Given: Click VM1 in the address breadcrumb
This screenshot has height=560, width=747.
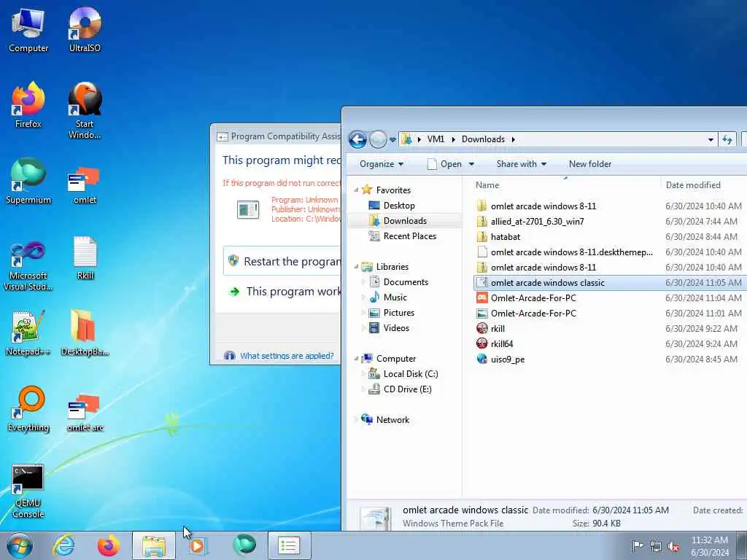Looking at the screenshot, I should click(x=436, y=139).
